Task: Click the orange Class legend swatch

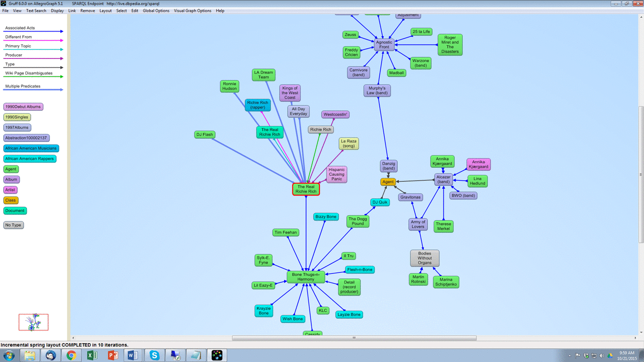Action: [x=10, y=200]
